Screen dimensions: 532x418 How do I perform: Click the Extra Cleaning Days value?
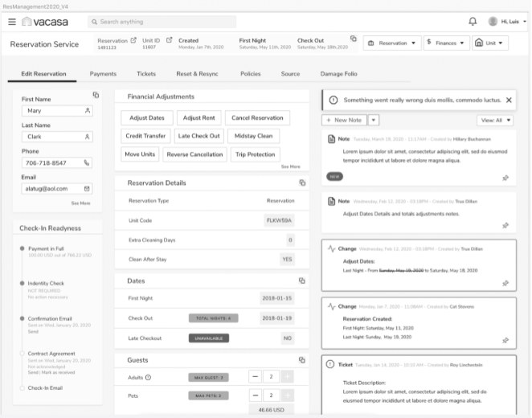coord(290,240)
